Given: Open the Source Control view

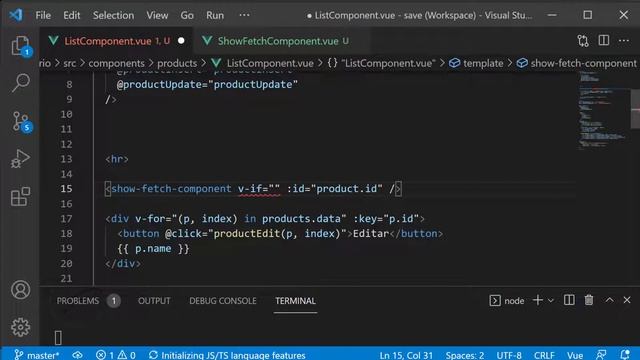Looking at the screenshot, I should [20, 121].
